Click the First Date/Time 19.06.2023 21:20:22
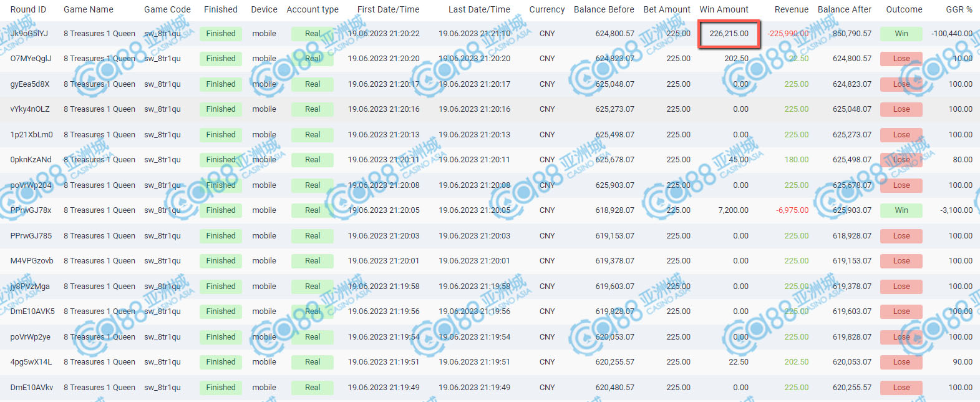 tap(384, 34)
